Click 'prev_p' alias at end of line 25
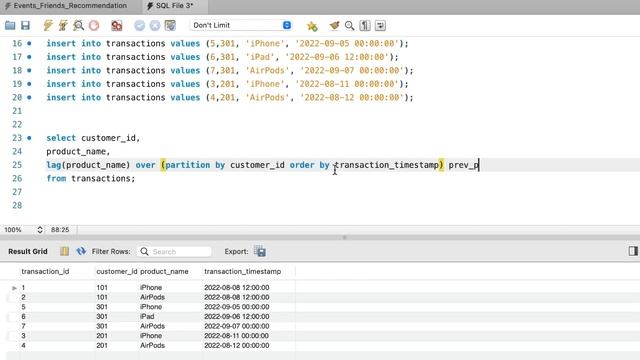 463,165
